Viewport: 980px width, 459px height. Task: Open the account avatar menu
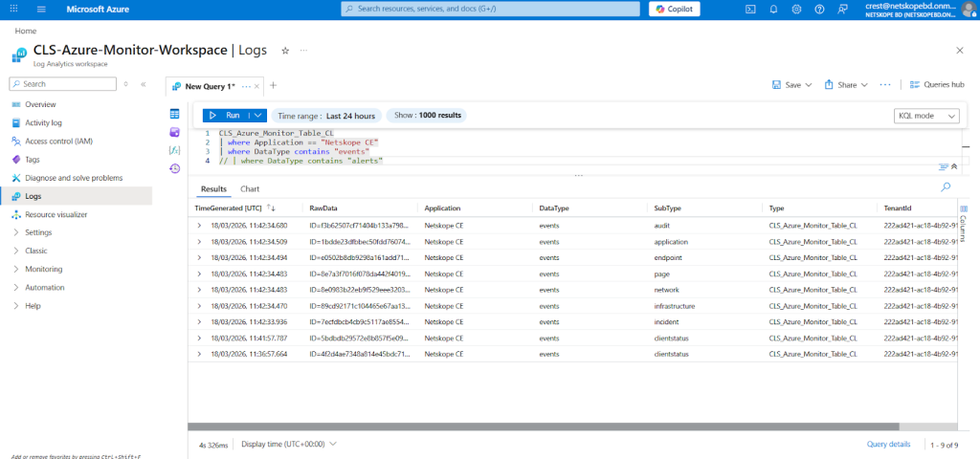point(967,10)
